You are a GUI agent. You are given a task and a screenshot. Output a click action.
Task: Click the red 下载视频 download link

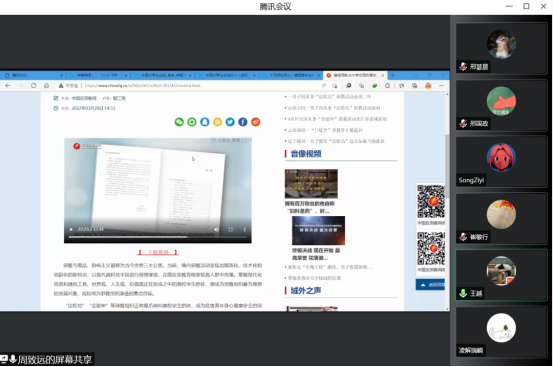158,252
